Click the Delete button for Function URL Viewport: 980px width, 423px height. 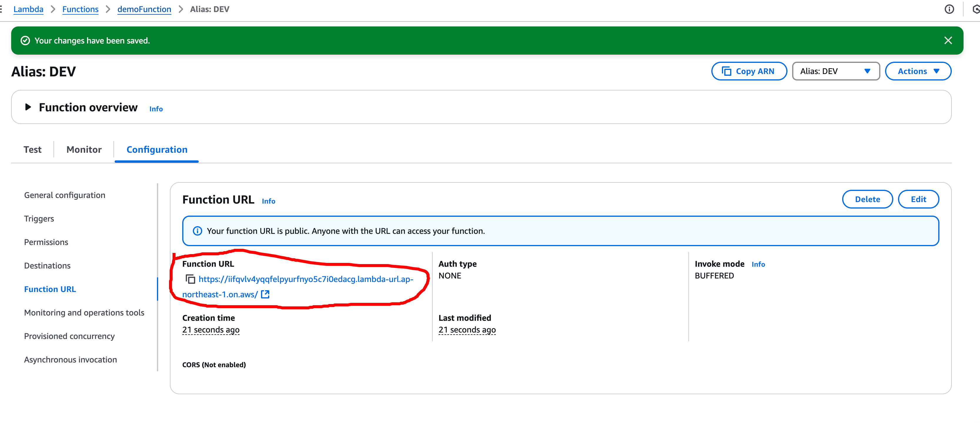[867, 199]
